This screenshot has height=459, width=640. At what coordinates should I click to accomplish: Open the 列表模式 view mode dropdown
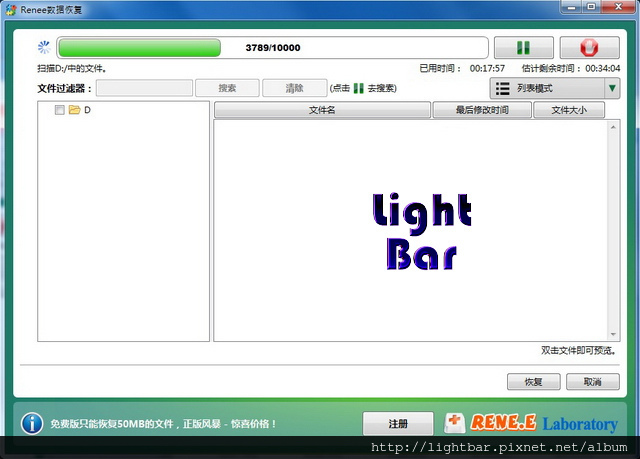pos(555,89)
